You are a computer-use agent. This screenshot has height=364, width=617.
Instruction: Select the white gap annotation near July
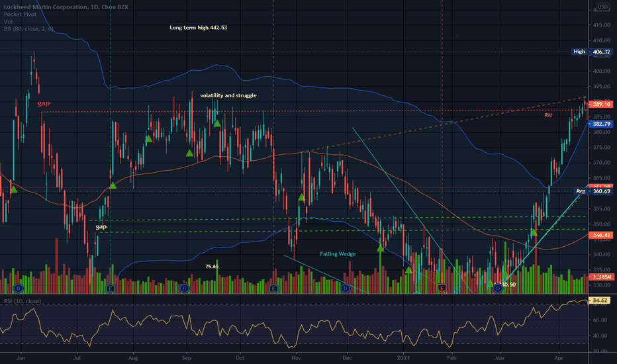point(101,227)
